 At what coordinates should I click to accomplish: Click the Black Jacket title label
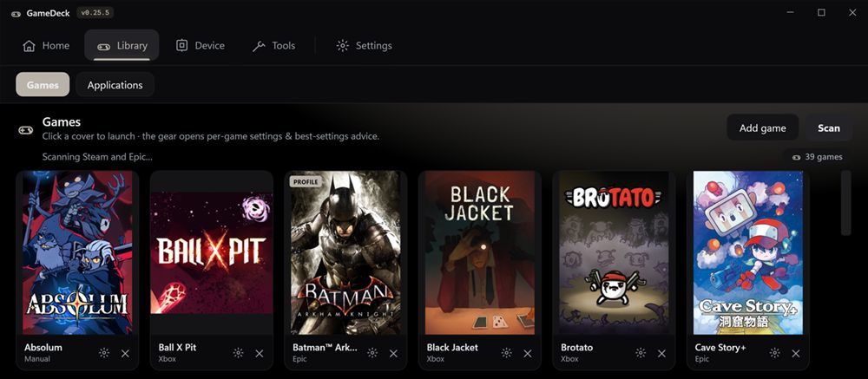[x=452, y=348]
